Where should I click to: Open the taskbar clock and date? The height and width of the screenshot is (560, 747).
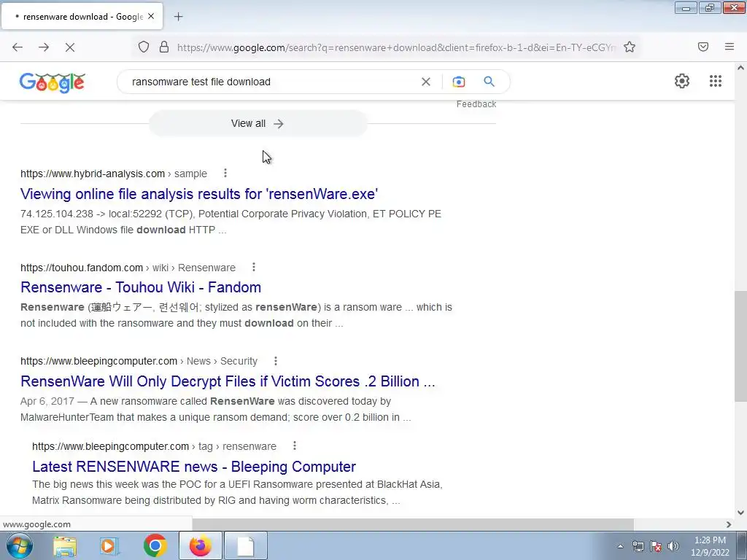point(710,546)
